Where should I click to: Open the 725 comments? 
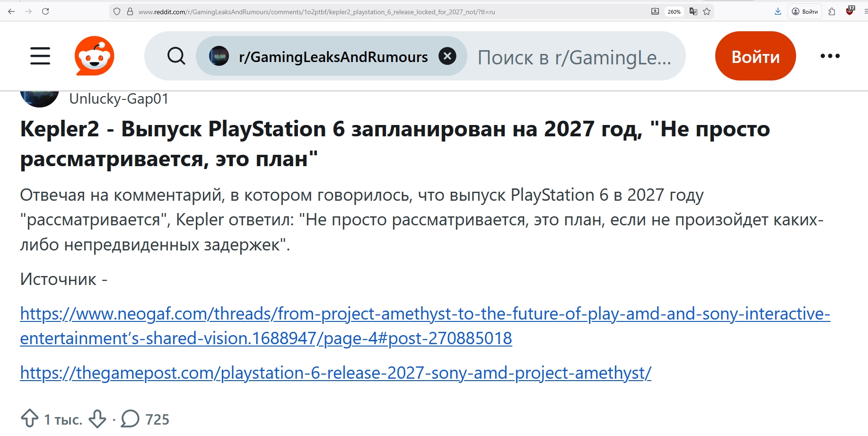145,419
